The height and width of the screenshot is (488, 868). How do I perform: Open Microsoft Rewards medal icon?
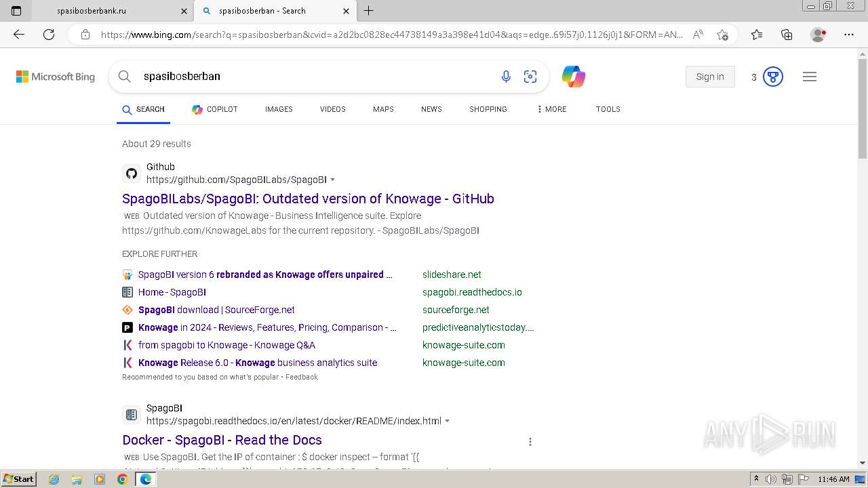(x=773, y=77)
